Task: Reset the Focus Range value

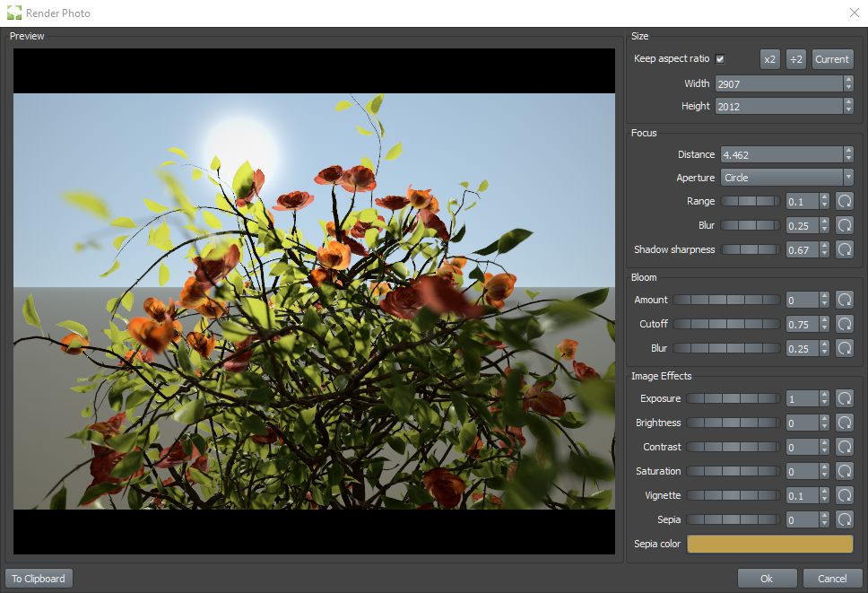Action: [x=844, y=201]
